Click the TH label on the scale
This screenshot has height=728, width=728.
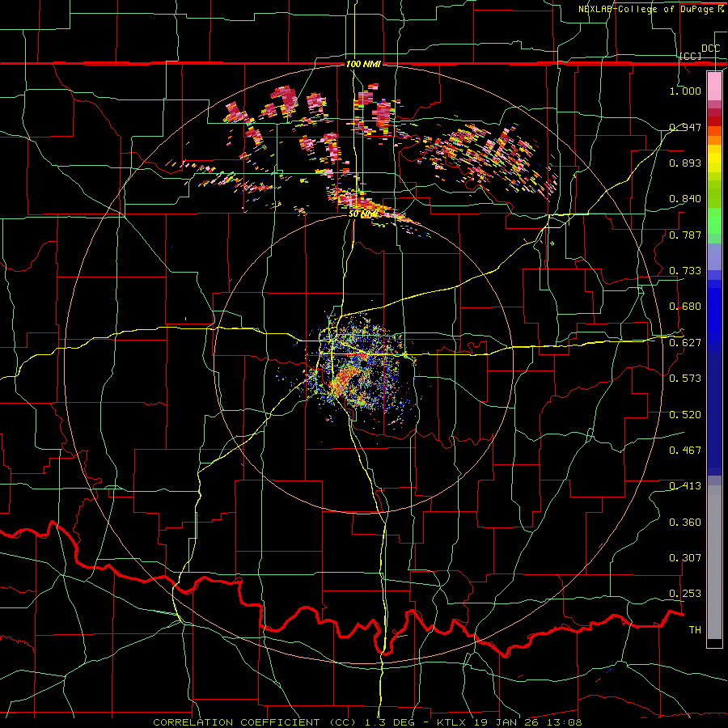tap(695, 630)
